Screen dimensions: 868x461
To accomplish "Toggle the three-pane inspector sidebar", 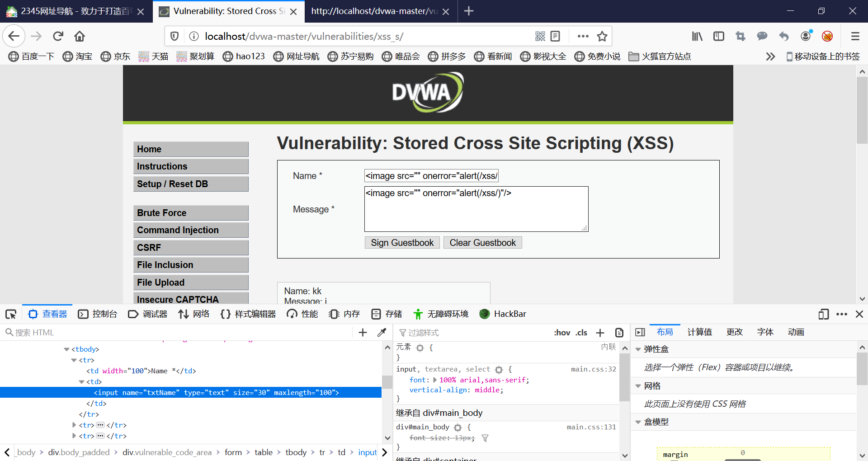I will coord(640,332).
